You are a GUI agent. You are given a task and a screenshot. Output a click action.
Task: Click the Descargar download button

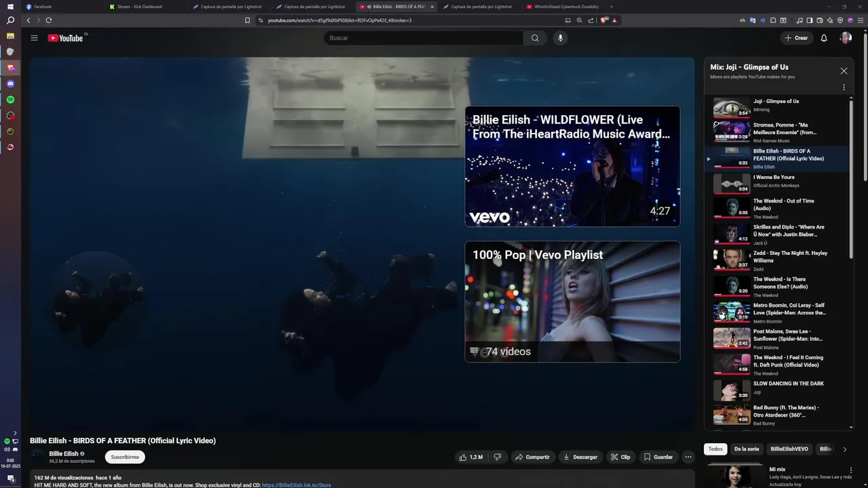tap(580, 457)
